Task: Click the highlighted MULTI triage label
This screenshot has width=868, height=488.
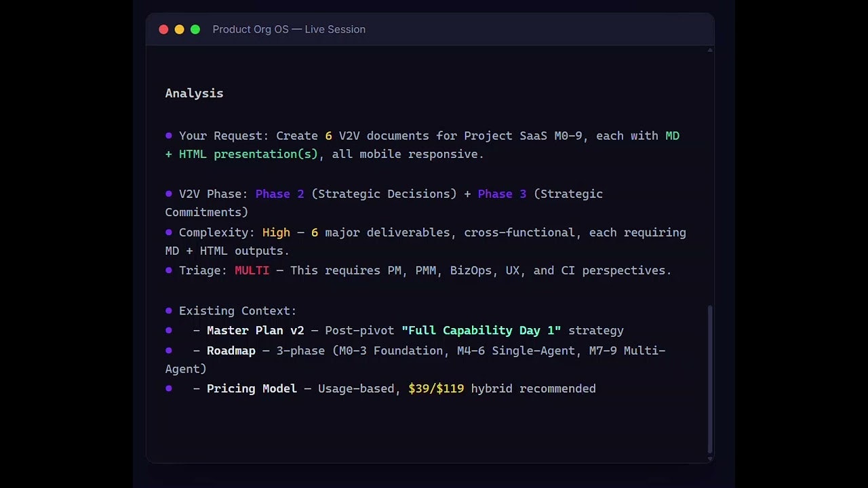Action: pyautogui.click(x=252, y=270)
